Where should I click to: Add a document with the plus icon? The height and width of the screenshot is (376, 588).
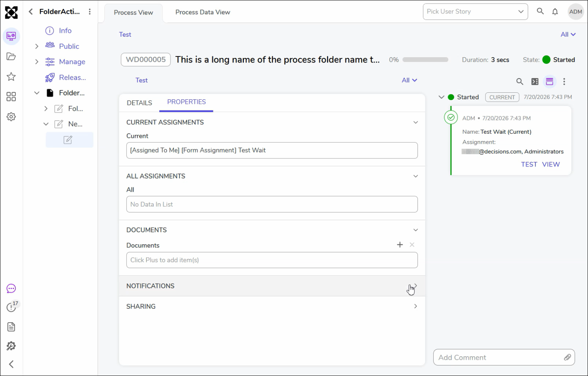(400, 245)
